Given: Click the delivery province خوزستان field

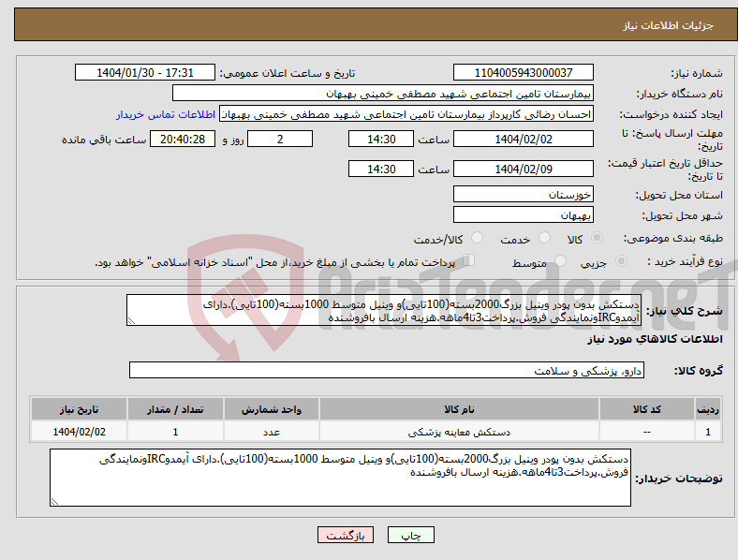Looking at the screenshot, I should [x=524, y=194].
